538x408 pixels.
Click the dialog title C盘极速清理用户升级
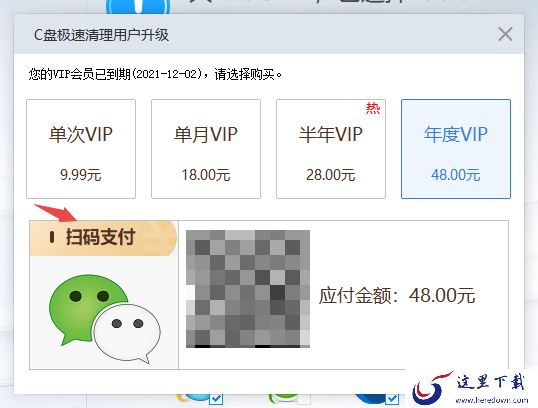102,35
